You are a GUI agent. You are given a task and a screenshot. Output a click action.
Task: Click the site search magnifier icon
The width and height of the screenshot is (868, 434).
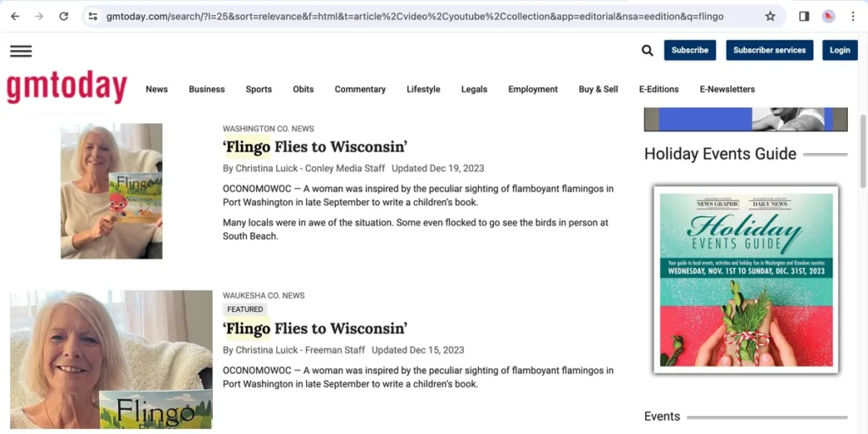coord(648,51)
